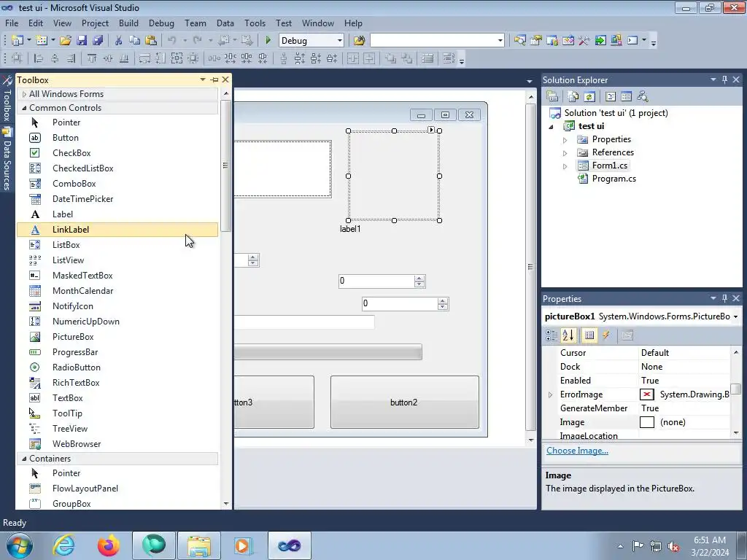The height and width of the screenshot is (560, 747).
Task: Open the Toolbox via tools icon
Action: pos(584,41)
